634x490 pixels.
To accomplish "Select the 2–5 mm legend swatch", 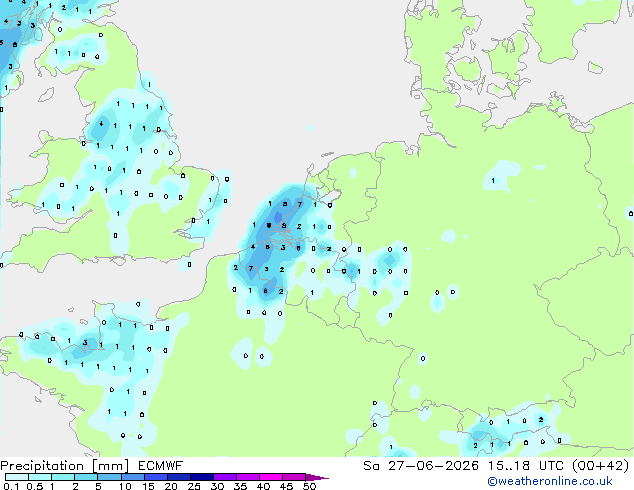I will (86, 477).
